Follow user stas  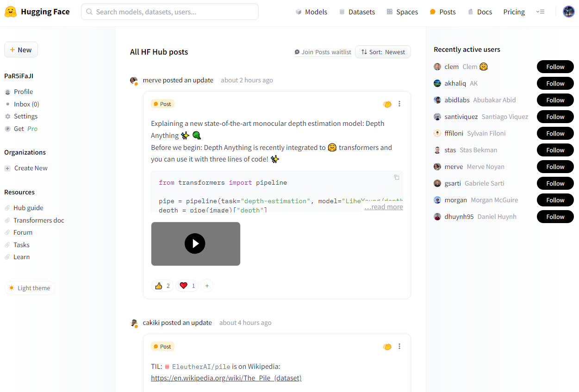pyautogui.click(x=555, y=150)
